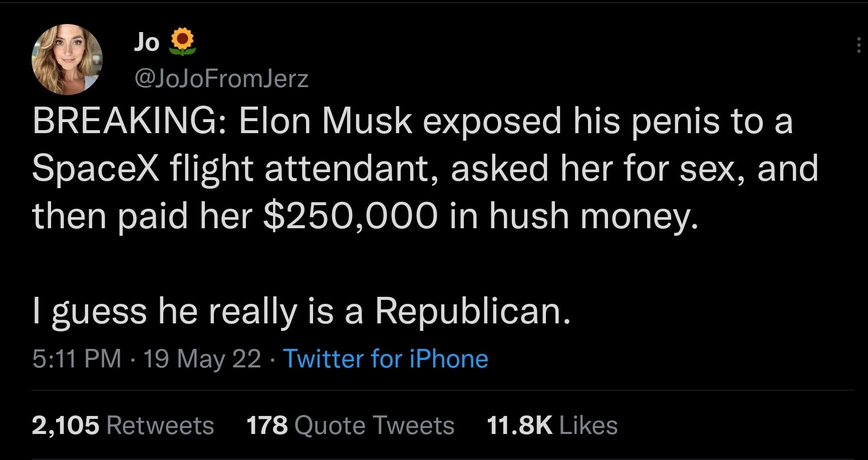
Task: Open the more options menu at top right
Action: pyautogui.click(x=857, y=45)
